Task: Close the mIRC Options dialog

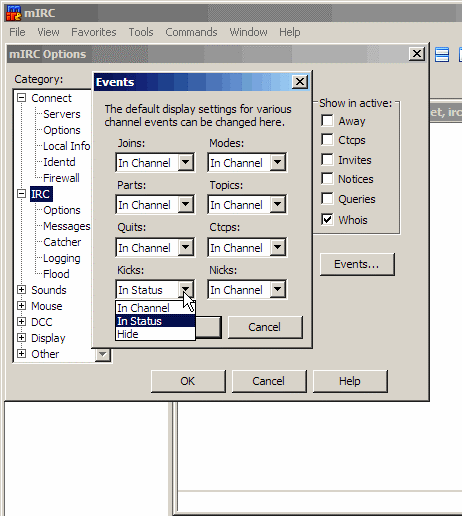Action: point(417,54)
